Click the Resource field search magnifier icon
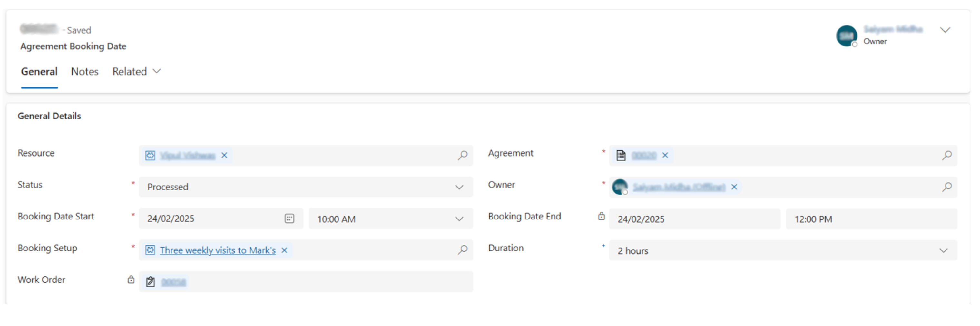This screenshot has width=980, height=326. (462, 155)
